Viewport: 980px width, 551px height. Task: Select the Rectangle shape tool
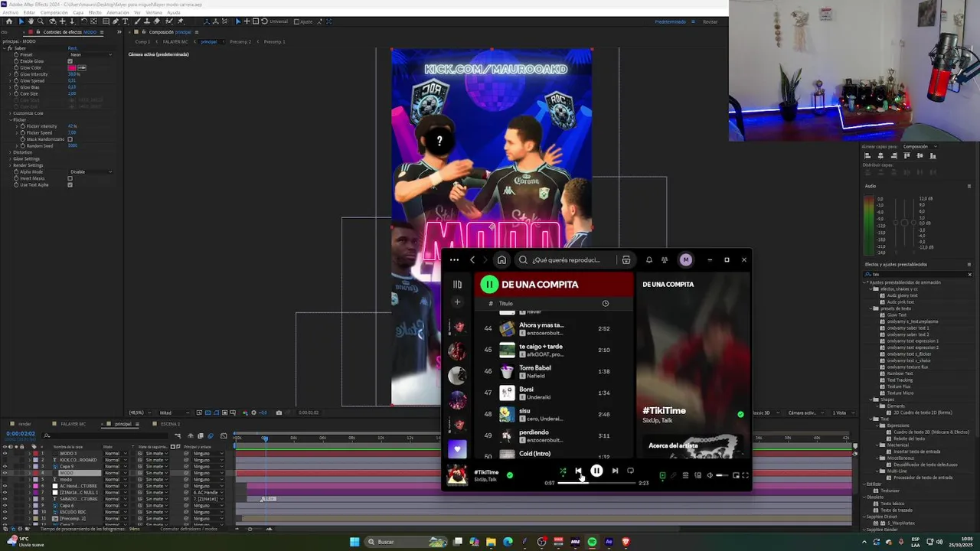click(x=106, y=21)
